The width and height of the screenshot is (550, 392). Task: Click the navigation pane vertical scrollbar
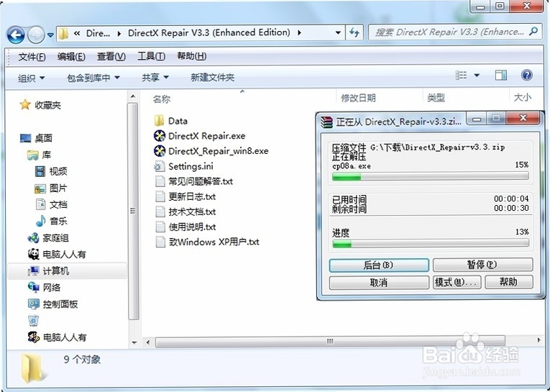(x=133, y=211)
